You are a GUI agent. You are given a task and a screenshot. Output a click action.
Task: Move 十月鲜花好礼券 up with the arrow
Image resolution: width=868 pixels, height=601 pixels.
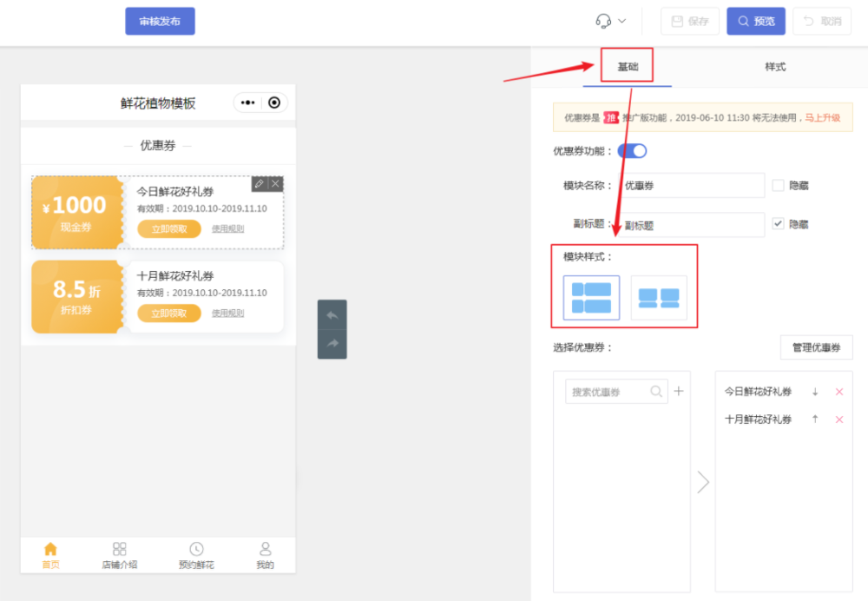click(x=815, y=419)
